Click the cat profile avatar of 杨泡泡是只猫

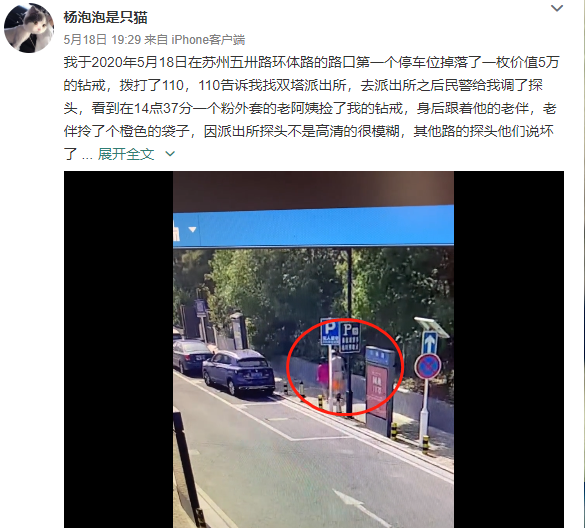click(x=29, y=28)
